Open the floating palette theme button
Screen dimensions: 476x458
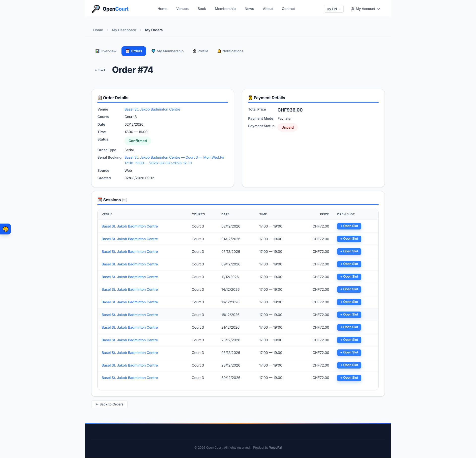point(5,229)
